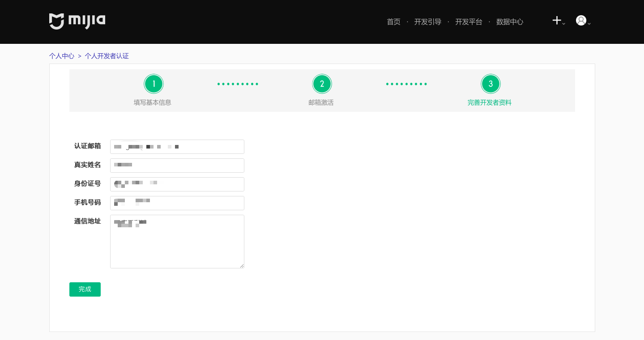The height and width of the screenshot is (340, 644).
Task: Click the 认证邮箱 field label
Action: pos(88,146)
